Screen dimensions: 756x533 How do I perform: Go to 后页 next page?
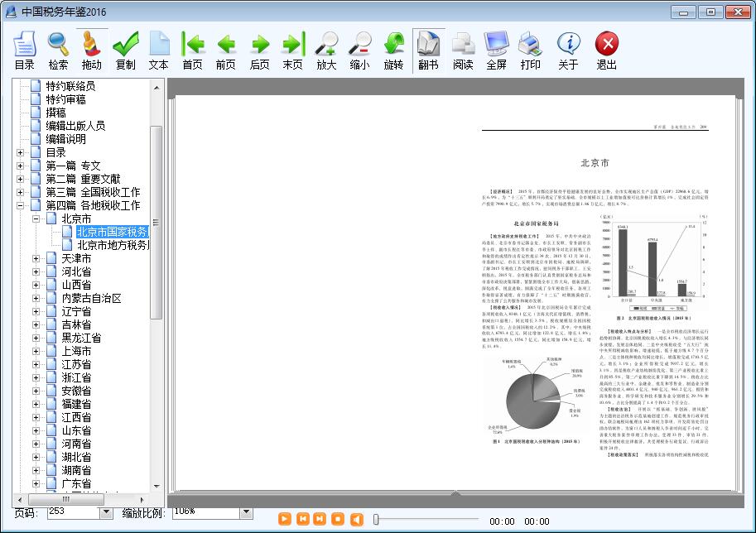click(259, 50)
